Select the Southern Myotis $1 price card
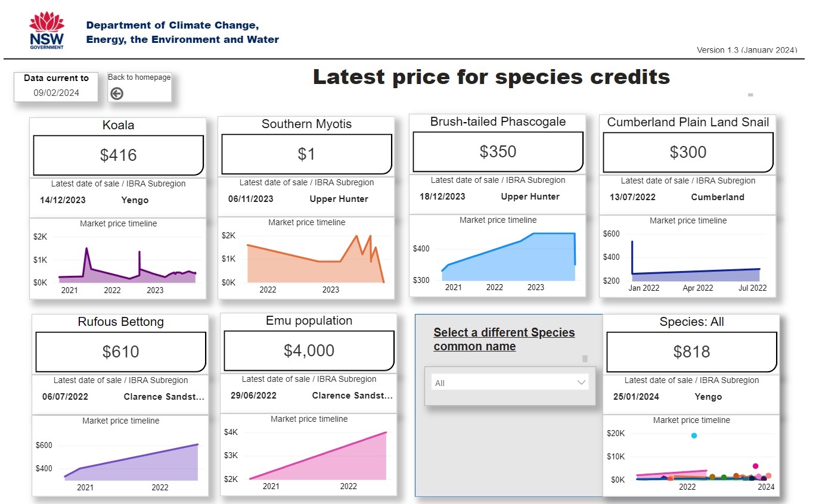The height and width of the screenshot is (504, 813). pos(306,154)
